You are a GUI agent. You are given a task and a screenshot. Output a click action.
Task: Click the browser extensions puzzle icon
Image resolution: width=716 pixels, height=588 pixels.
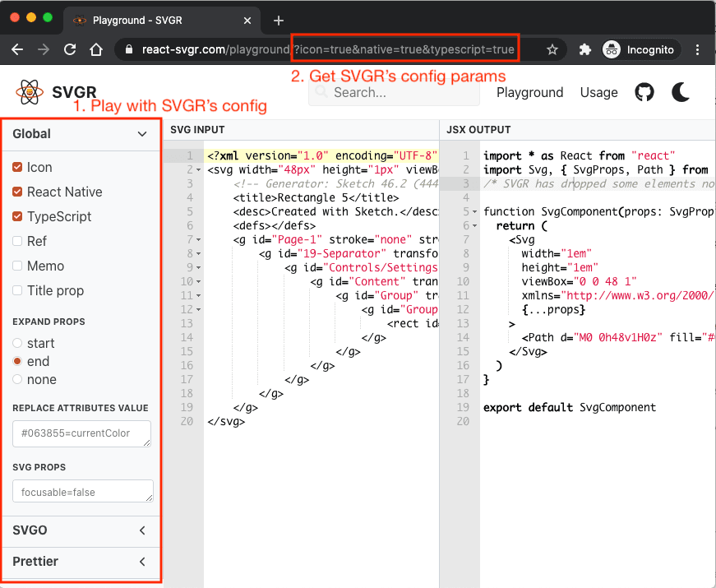pos(584,49)
